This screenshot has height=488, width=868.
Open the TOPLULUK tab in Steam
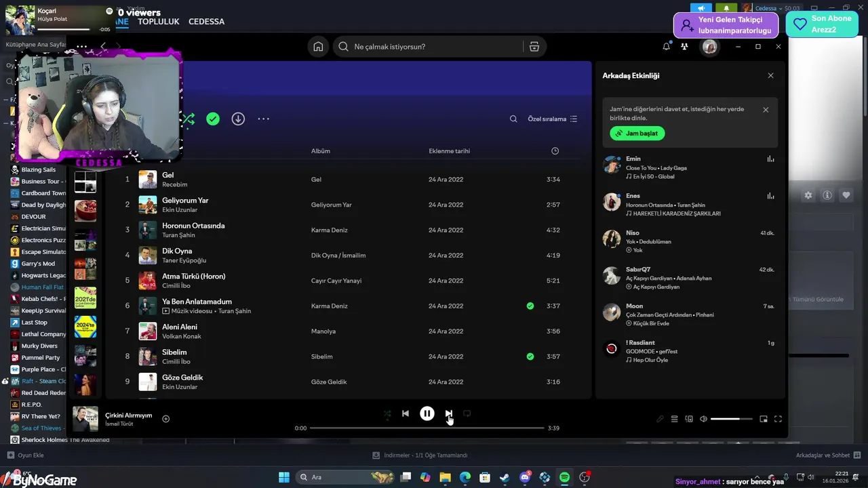[x=159, y=22]
